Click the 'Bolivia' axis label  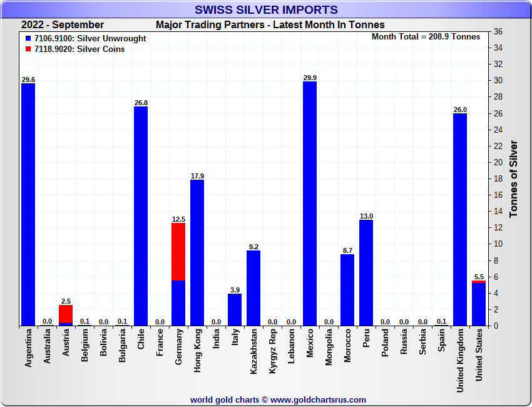[x=103, y=342]
